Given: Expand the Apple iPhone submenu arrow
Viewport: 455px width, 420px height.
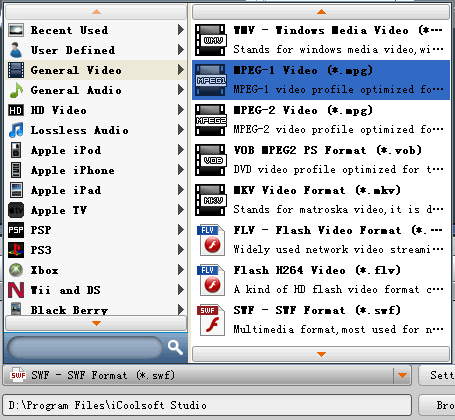Looking at the screenshot, I should (181, 170).
